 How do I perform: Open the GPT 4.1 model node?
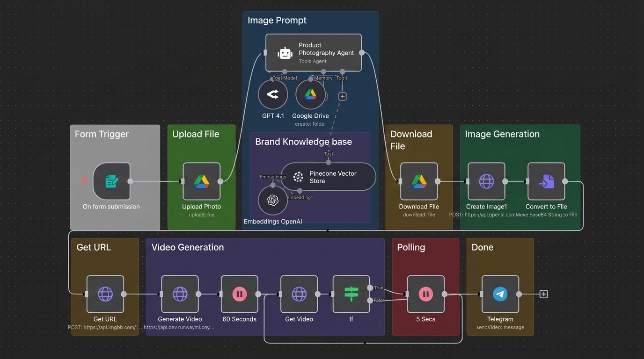point(273,94)
